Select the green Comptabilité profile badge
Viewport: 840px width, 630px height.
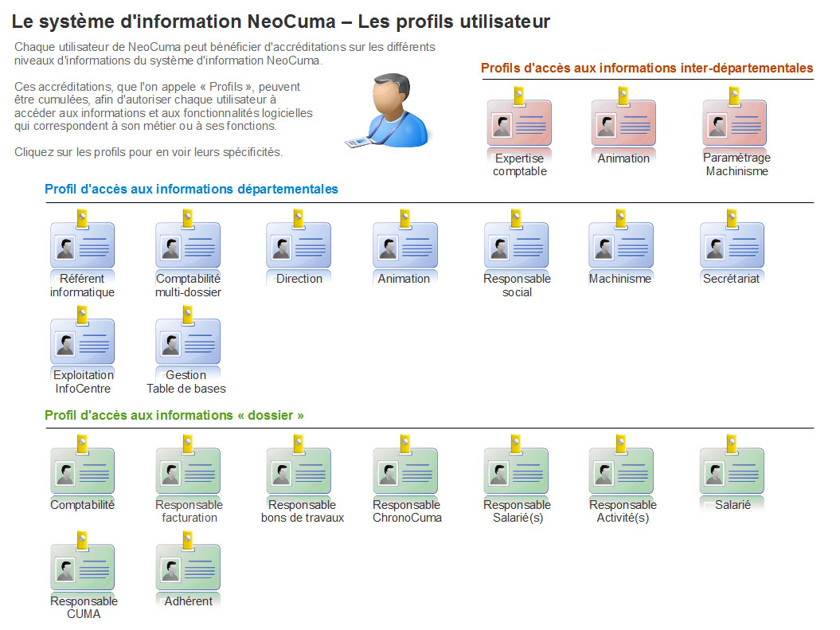point(83,470)
